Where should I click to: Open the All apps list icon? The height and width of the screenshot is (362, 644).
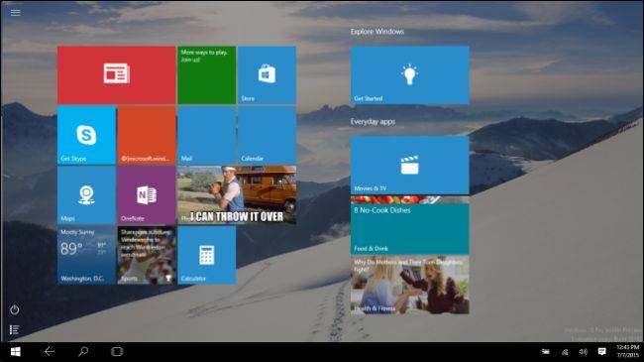[15, 329]
